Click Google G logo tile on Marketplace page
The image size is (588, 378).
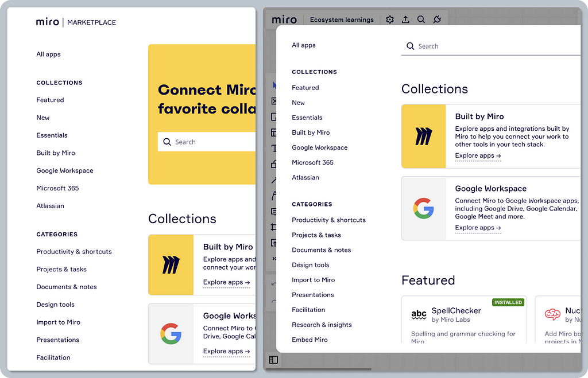coord(171,333)
